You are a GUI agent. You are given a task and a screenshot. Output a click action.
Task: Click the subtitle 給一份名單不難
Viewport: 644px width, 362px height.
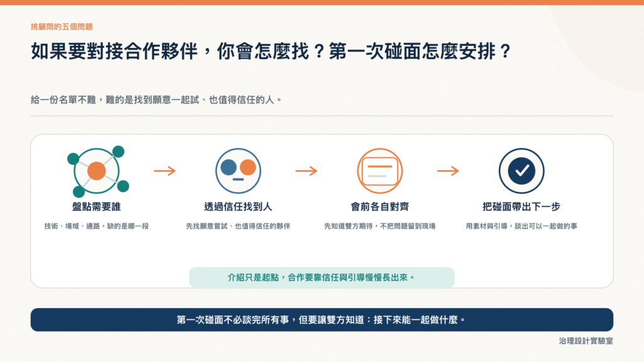[156, 100]
